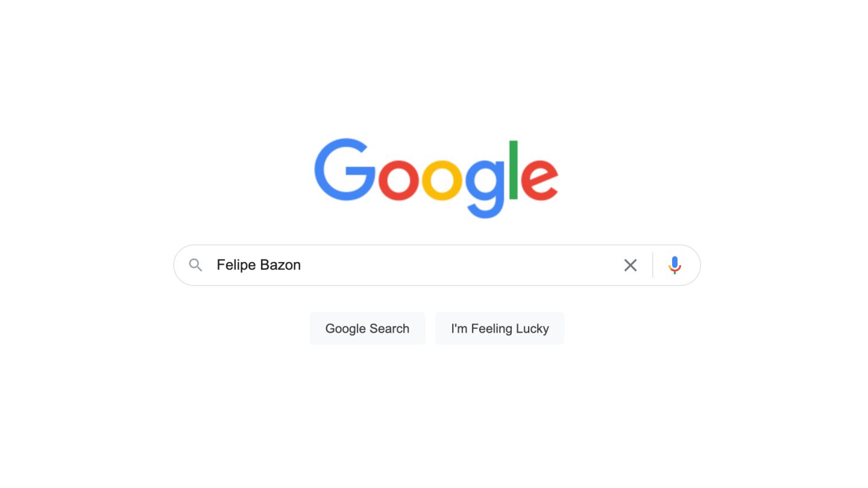
Task: Click the divider between X and microphone
Action: tap(653, 265)
